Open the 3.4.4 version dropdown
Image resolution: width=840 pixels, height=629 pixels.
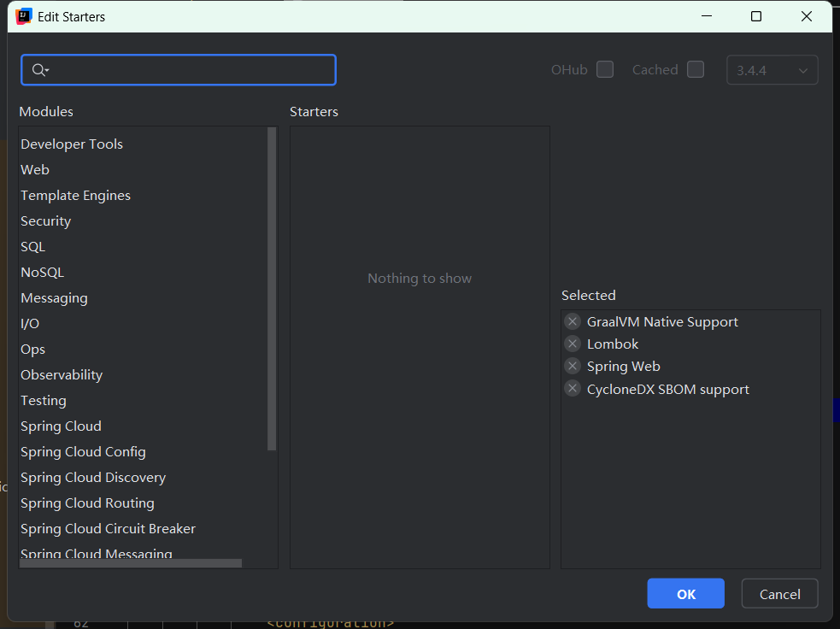point(772,70)
